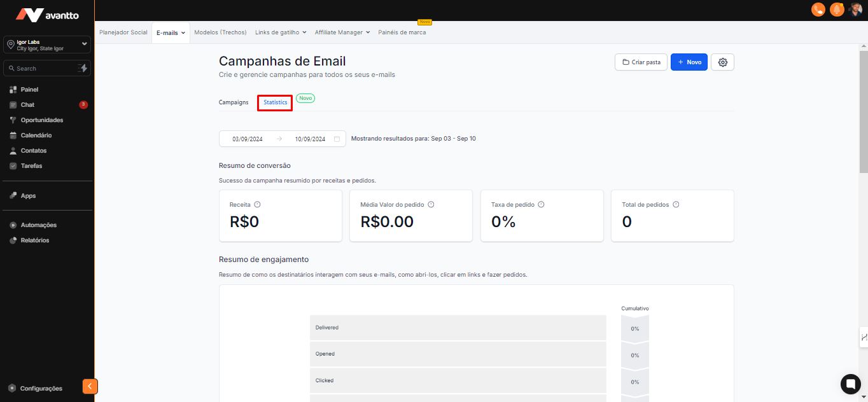Click the orange phone icon in top bar
Screen dimensions: 868x402
click(818, 10)
